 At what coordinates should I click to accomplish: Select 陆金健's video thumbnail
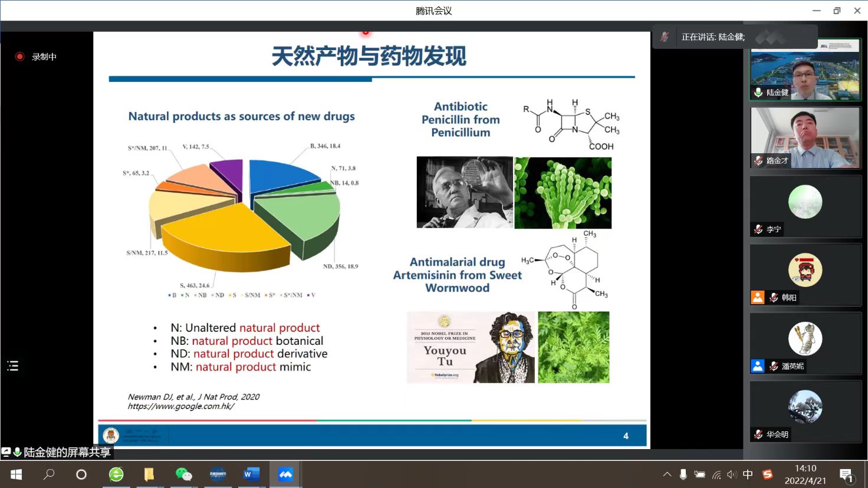(805, 70)
